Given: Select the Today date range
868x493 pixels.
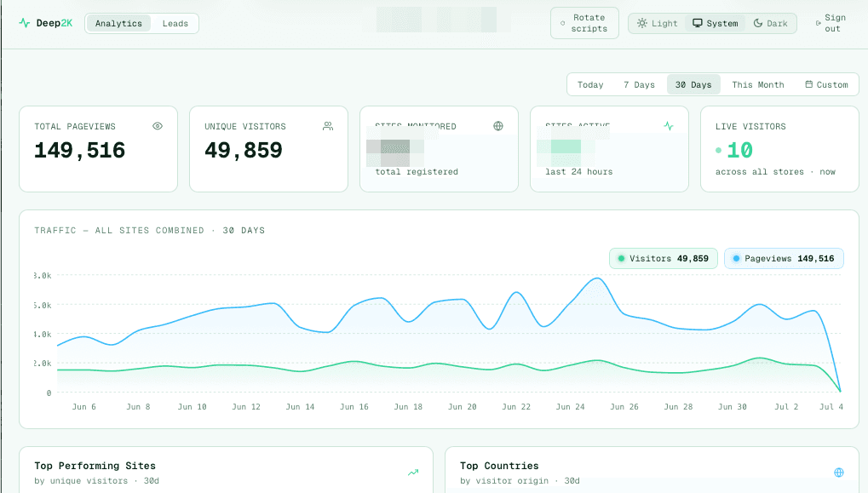Looking at the screenshot, I should click(x=590, y=84).
